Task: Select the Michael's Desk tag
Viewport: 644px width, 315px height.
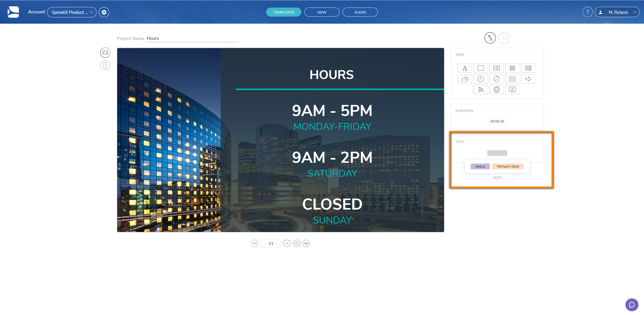Action: point(508,166)
